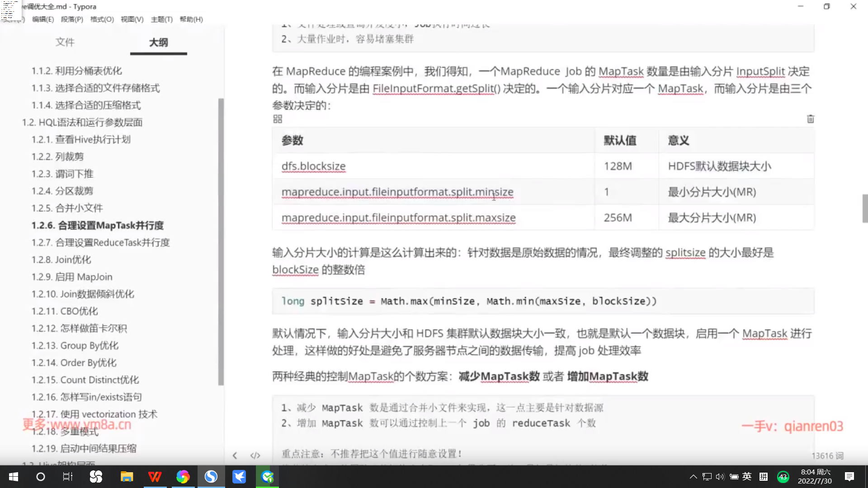
Task: Click the outline sidebar scrollbar
Action: coord(221,242)
